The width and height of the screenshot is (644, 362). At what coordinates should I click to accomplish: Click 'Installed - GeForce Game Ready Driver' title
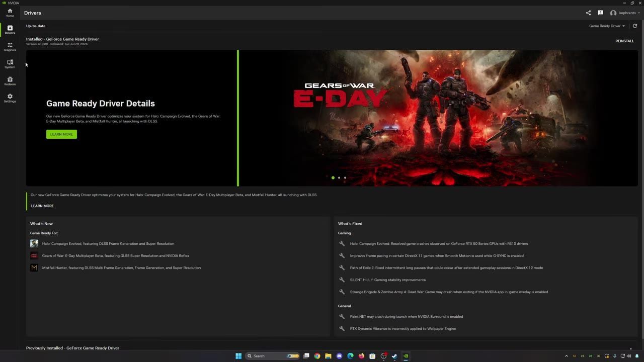tap(62, 39)
